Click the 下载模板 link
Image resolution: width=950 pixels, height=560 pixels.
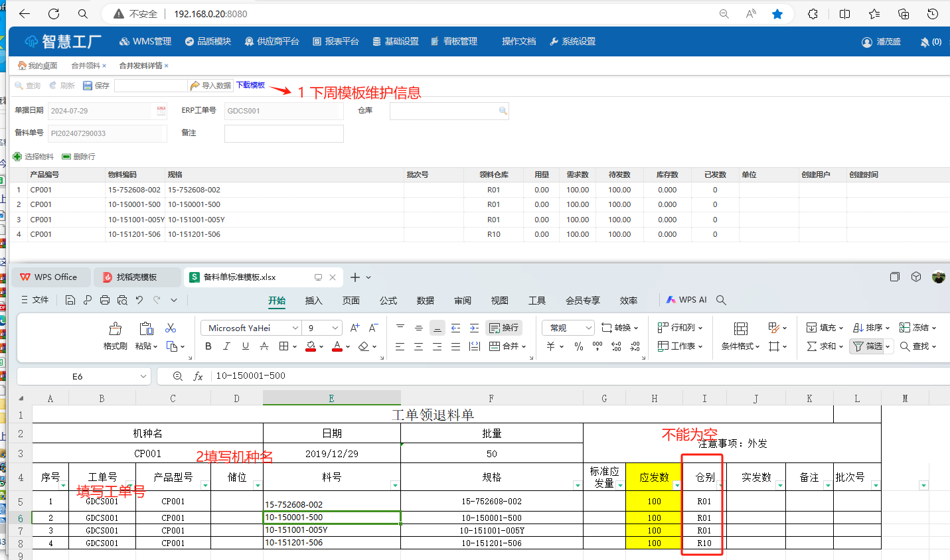[x=251, y=85]
